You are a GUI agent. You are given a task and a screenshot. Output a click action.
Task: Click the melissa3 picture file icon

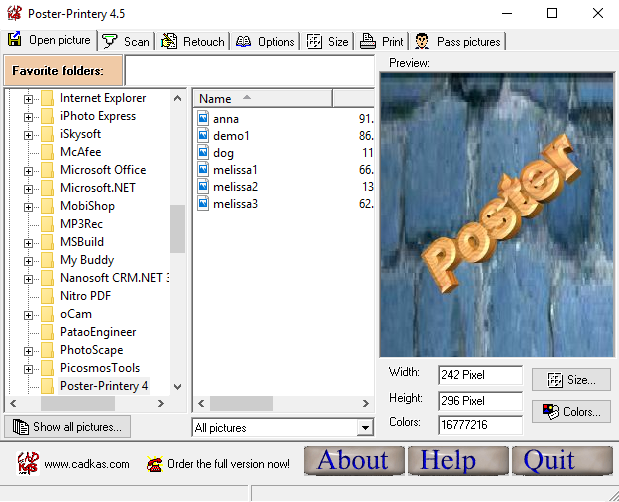[203, 204]
